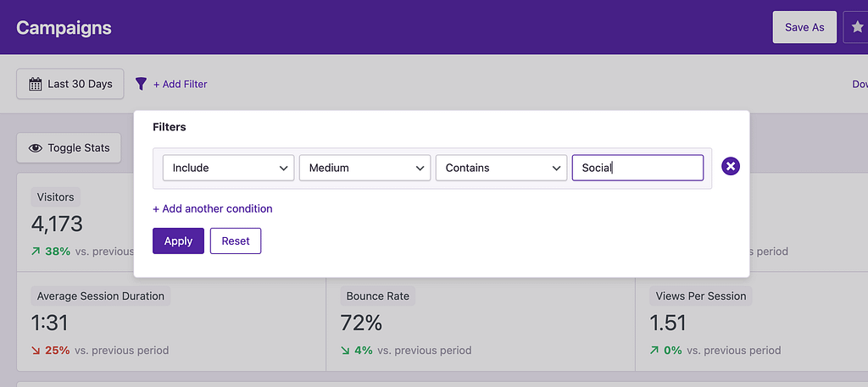Open the Include filter type dropdown
868x387 pixels.
[x=228, y=168]
